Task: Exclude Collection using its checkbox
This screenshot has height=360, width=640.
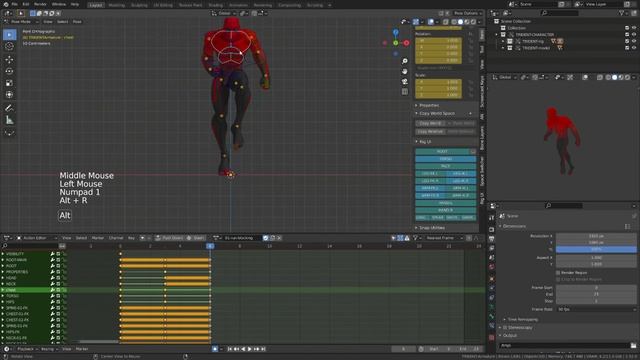Action: 627,28
